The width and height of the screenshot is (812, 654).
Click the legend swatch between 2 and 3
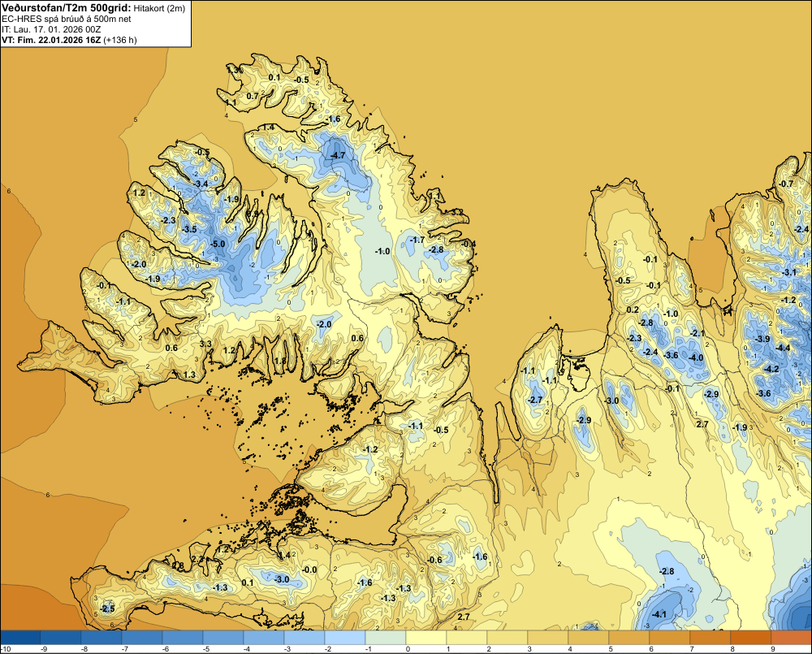click(x=507, y=637)
